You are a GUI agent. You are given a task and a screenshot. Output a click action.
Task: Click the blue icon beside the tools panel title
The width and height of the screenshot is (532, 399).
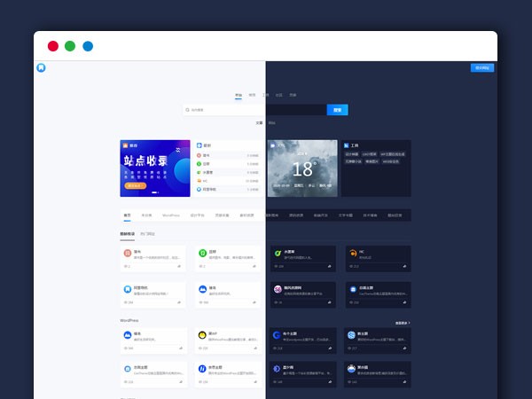(x=346, y=145)
